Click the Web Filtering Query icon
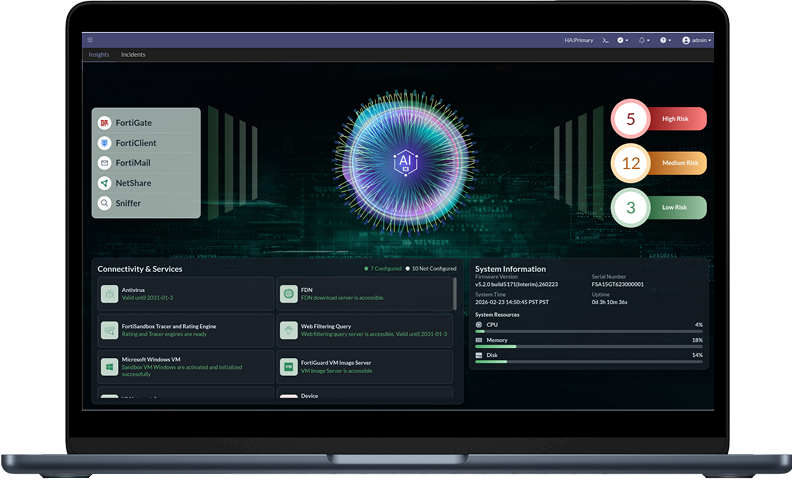Image resolution: width=792 pixels, height=480 pixels. [288, 330]
